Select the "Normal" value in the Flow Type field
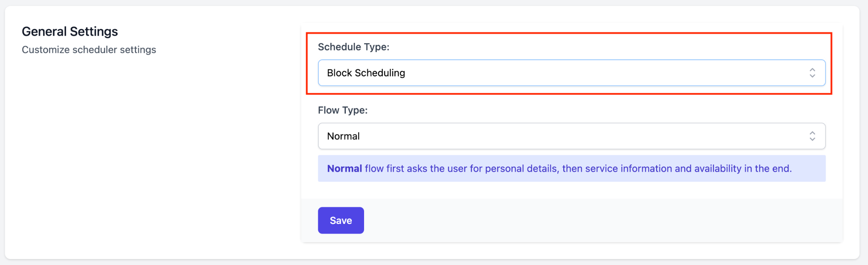The height and width of the screenshot is (265, 868). (x=343, y=136)
